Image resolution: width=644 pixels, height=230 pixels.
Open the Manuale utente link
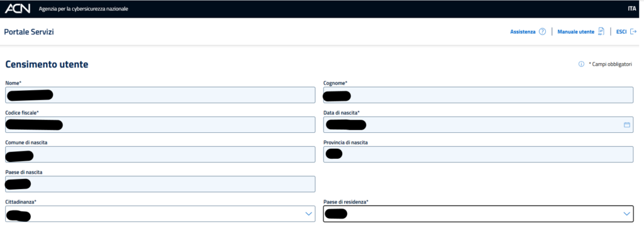tap(576, 32)
